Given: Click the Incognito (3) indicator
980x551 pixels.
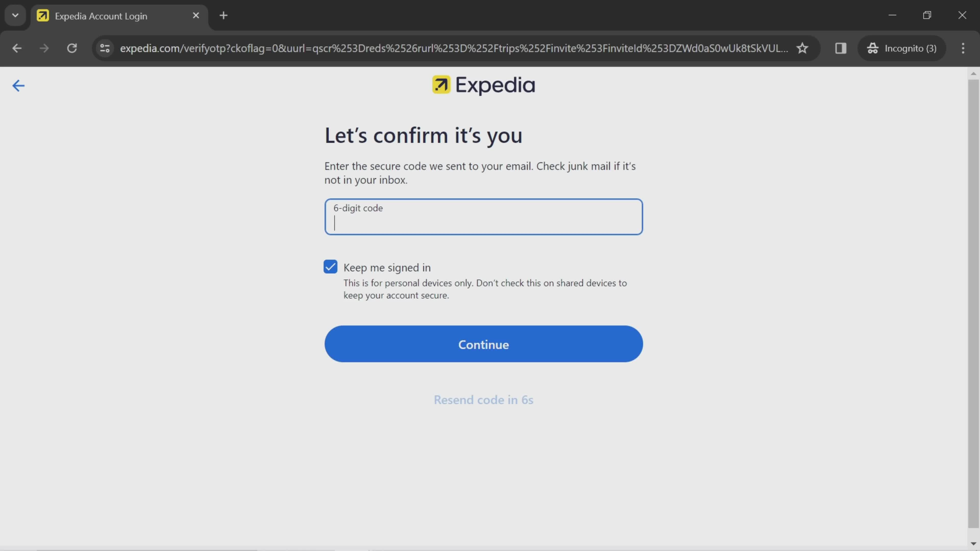Looking at the screenshot, I should (x=902, y=48).
